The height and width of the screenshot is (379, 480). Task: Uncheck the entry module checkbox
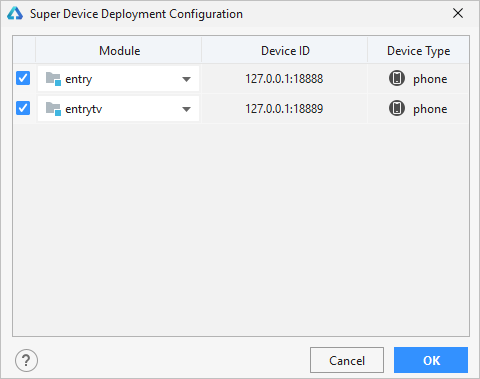(23, 78)
